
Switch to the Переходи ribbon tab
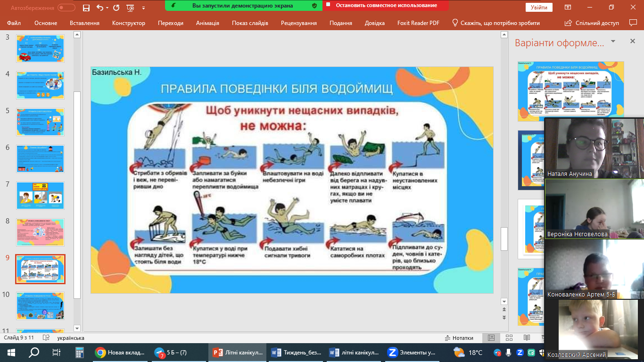click(x=171, y=23)
